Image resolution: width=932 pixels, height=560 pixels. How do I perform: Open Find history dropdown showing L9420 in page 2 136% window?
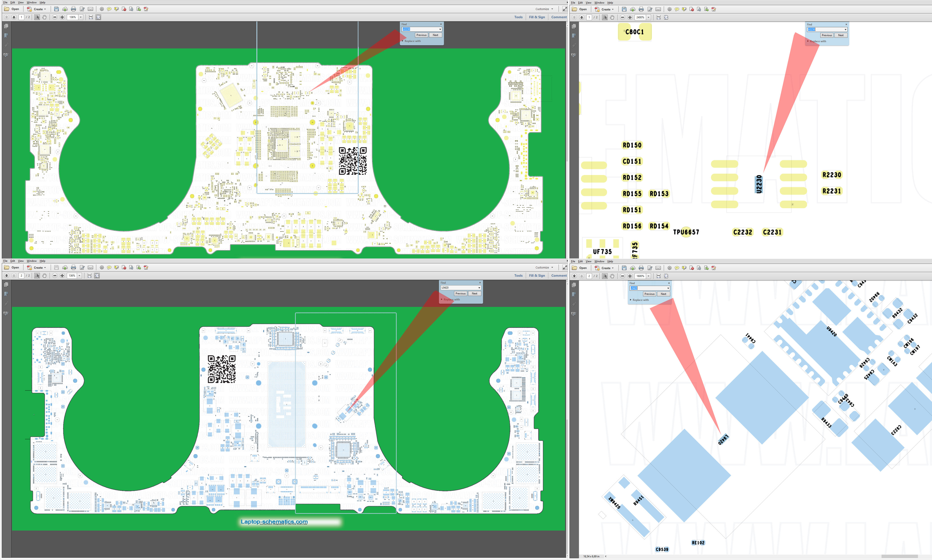pos(479,287)
